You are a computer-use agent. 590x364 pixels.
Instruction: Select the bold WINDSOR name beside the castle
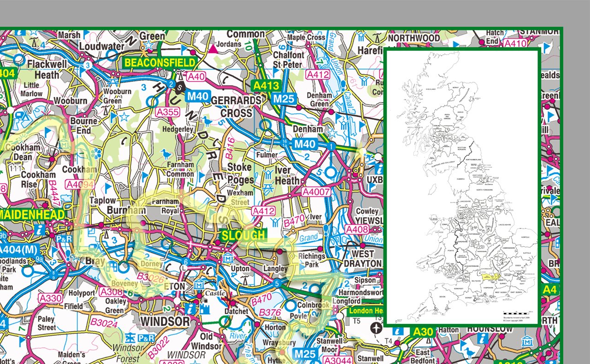point(165,321)
